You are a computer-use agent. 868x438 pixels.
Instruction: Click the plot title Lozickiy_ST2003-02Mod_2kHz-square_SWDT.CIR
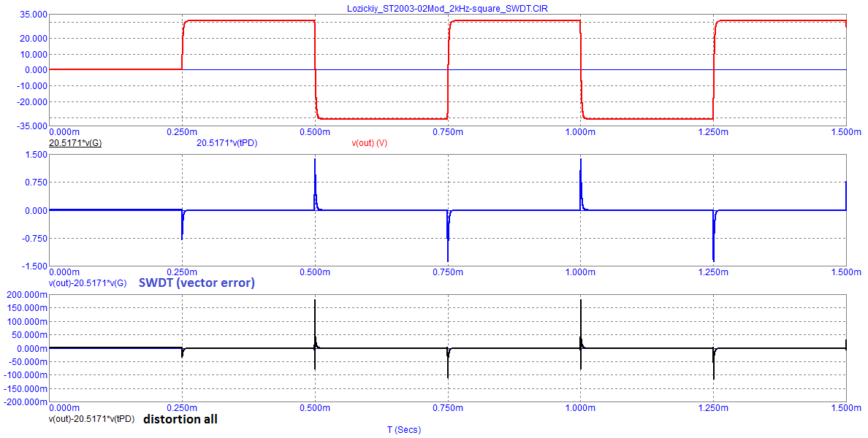(448, 7)
